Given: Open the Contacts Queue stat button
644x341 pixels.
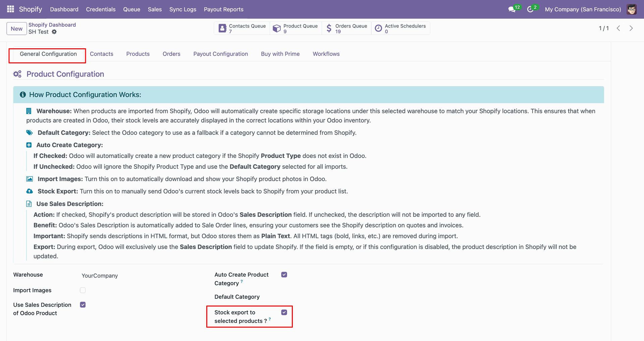Looking at the screenshot, I should 242,29.
